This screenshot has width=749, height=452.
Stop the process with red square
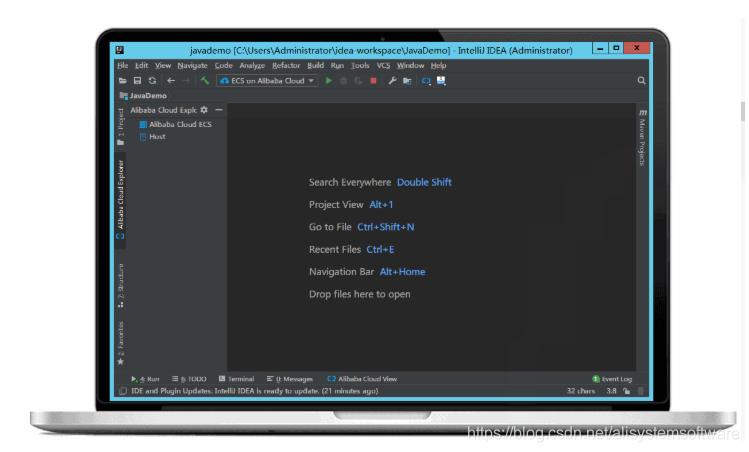point(374,81)
